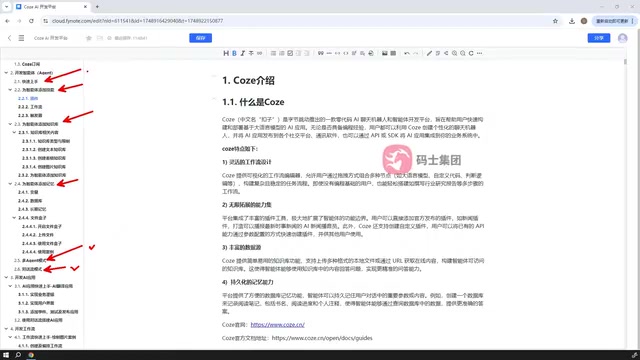This screenshot has height=360, width=640.
Task: Apply heading format with the H icon
Action: (226, 53)
